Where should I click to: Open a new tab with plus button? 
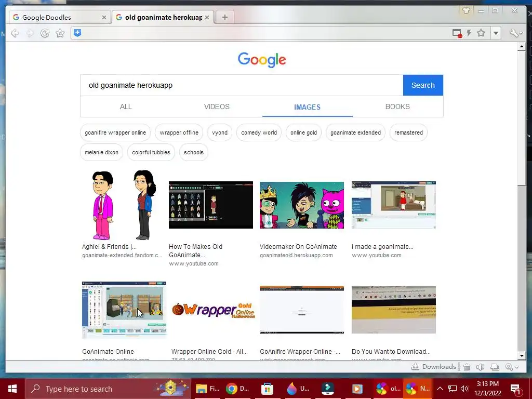point(224,17)
